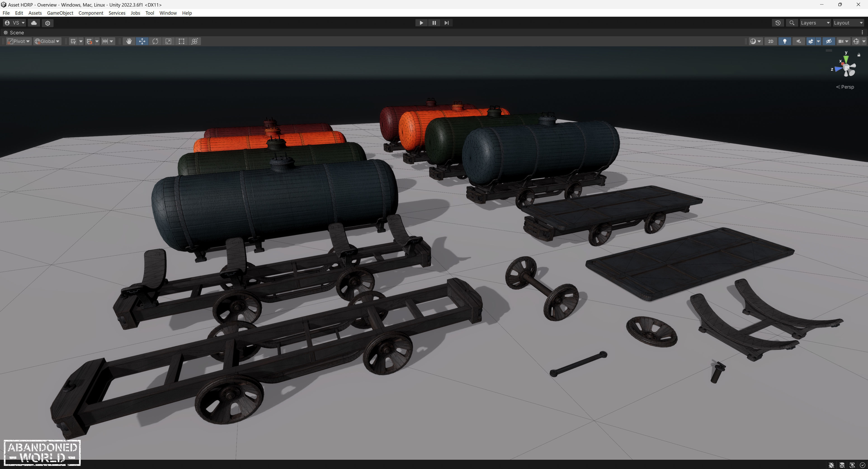
Task: Open the Layout dropdown
Action: point(848,23)
